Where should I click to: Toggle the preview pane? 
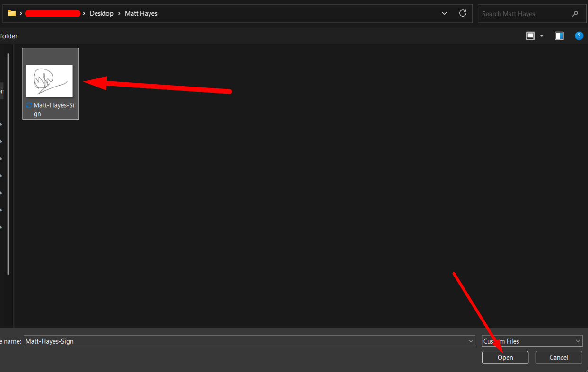tap(559, 36)
